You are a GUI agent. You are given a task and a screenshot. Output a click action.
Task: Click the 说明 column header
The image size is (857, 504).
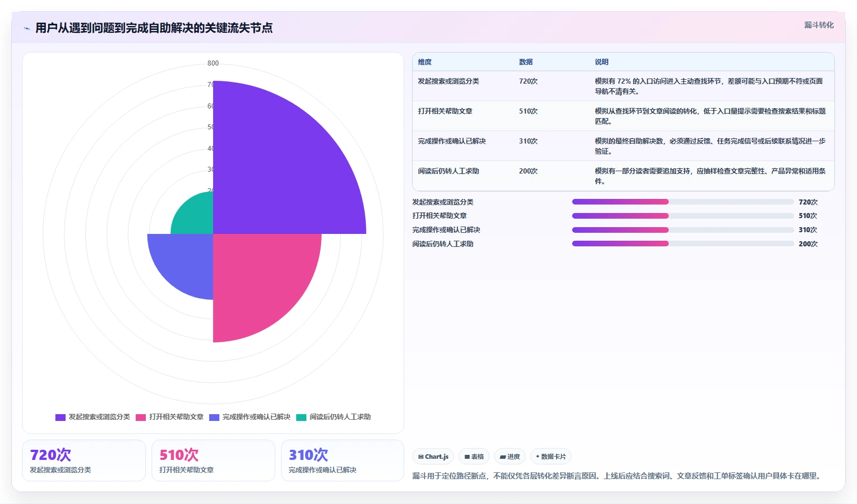point(601,62)
